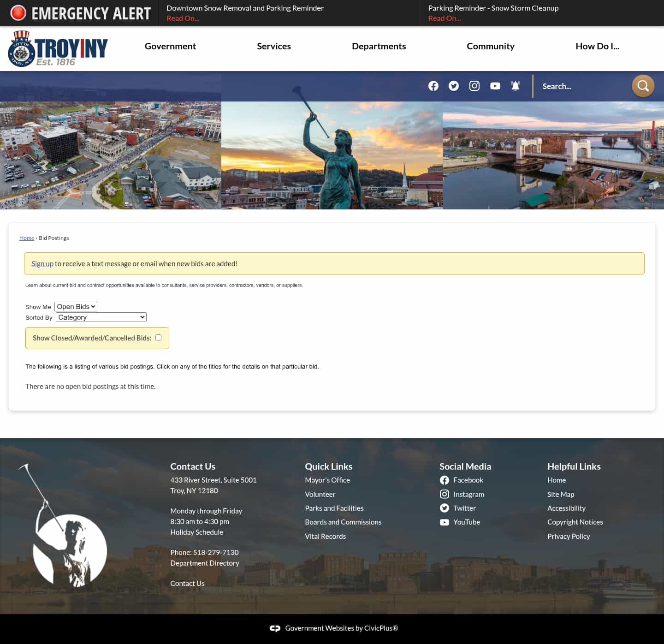664x644 pixels.
Task: Click the magnifying glass search icon
Action: [643, 86]
